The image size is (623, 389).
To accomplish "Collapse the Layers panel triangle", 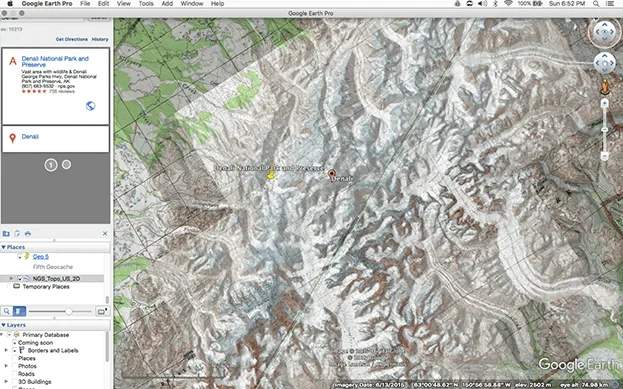I will 4,325.
